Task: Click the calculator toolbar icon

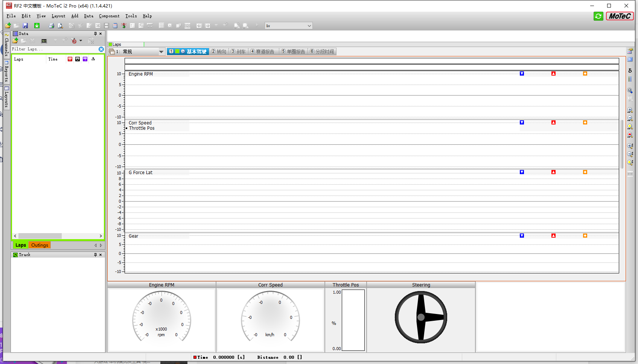Action: pos(115,26)
